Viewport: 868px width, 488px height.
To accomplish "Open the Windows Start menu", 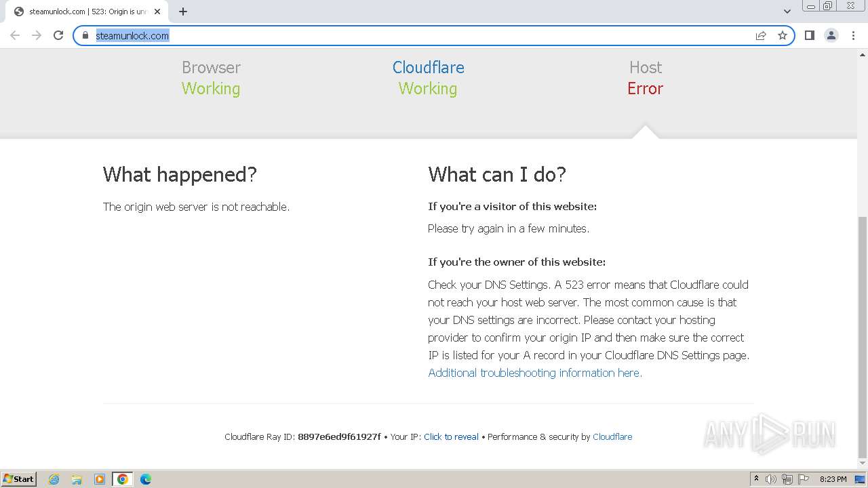I will coord(18,479).
